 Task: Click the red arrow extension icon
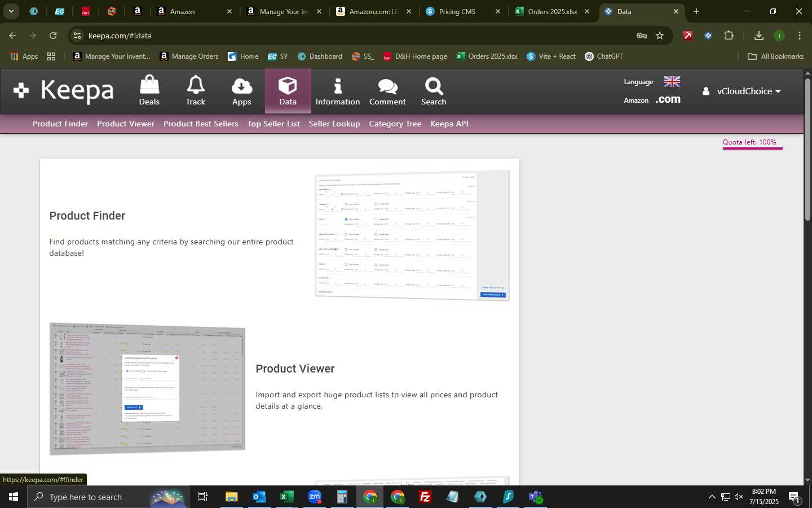(688, 36)
